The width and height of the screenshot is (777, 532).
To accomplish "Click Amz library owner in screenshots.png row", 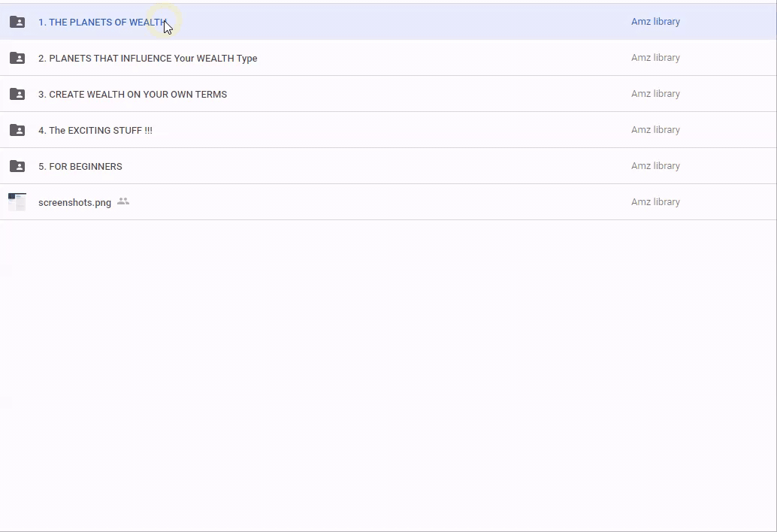I will click(x=655, y=202).
